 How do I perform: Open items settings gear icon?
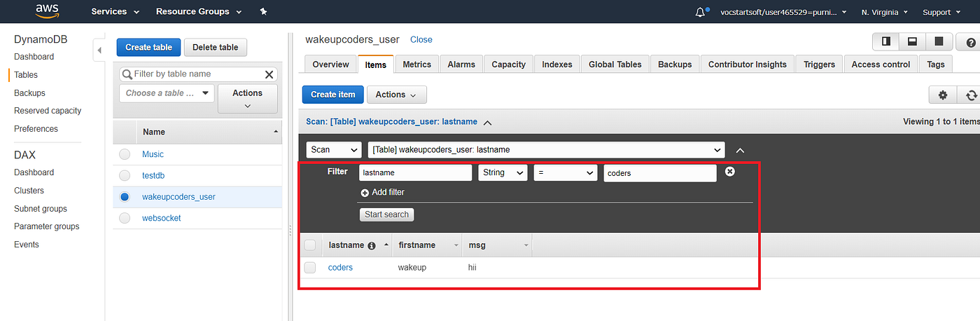pyautogui.click(x=942, y=95)
